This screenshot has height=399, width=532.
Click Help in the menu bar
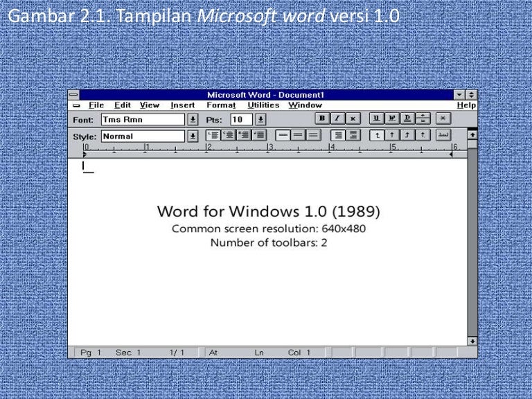[x=466, y=105]
